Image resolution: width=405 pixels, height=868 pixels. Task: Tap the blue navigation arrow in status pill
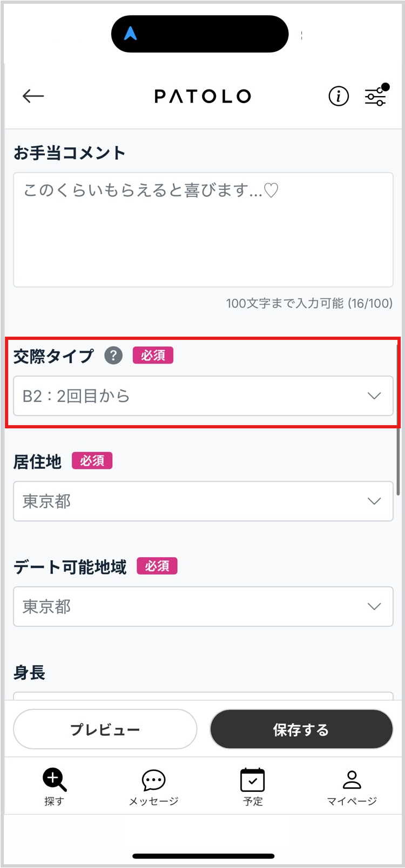coord(131,33)
